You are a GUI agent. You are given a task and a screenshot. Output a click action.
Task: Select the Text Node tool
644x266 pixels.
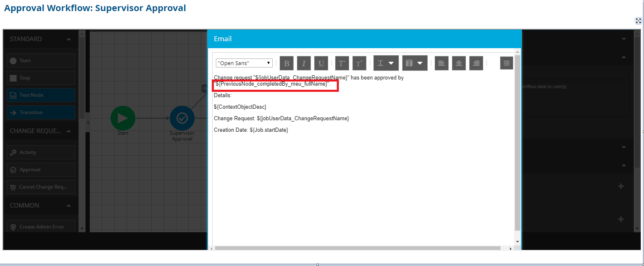(x=40, y=95)
